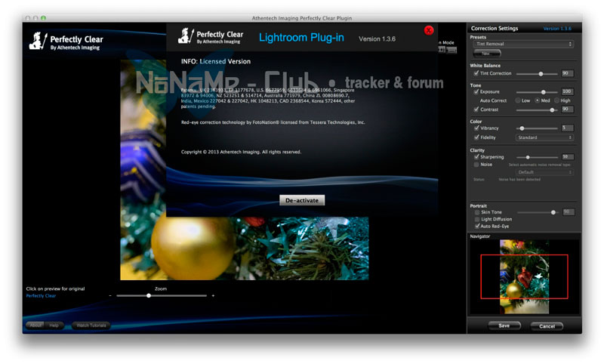Click the 'Lightroom Plug-in' heading
Viewport: 604px width, 364px height.
coord(301,38)
